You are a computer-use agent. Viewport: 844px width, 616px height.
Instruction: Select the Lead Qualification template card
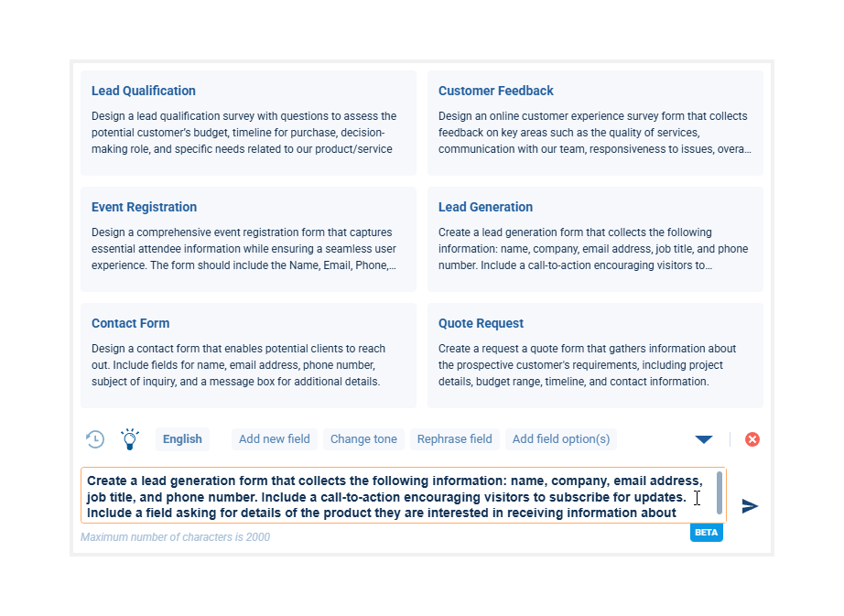tap(248, 123)
